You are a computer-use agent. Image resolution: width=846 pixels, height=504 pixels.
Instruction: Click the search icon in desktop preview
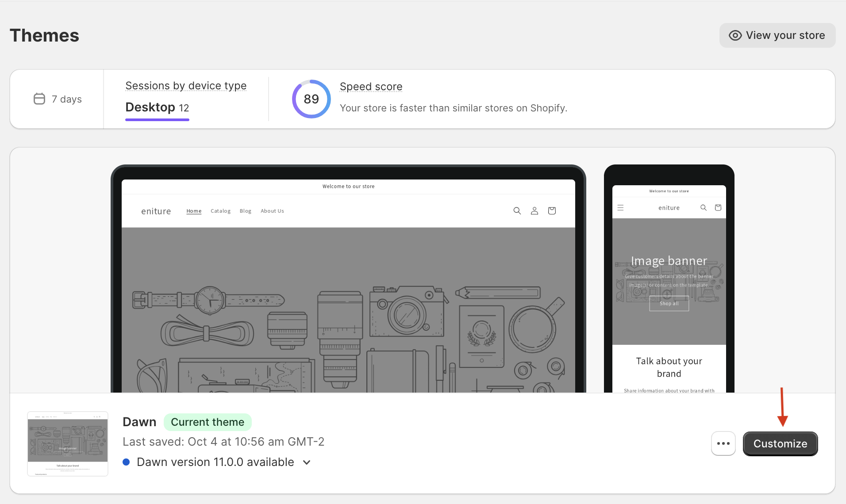click(x=517, y=211)
